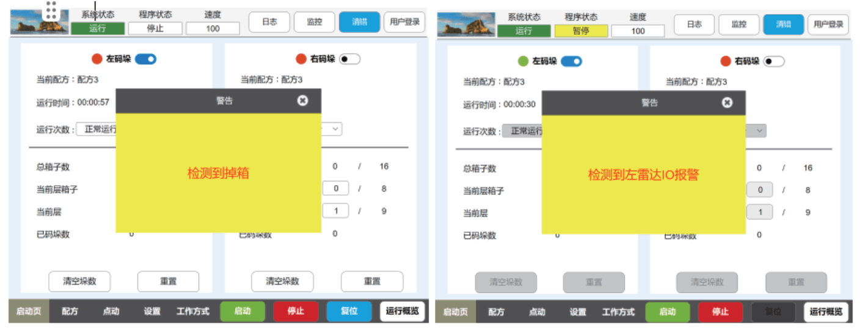
Task: Click the green indicator beside 左码垛 in right screen
Action: point(523,61)
